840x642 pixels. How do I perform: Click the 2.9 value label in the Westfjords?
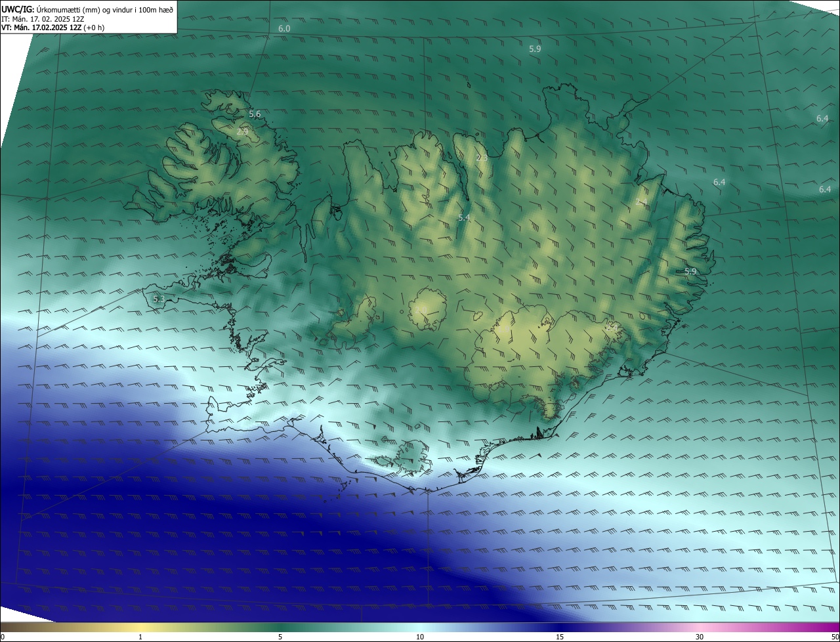point(242,132)
